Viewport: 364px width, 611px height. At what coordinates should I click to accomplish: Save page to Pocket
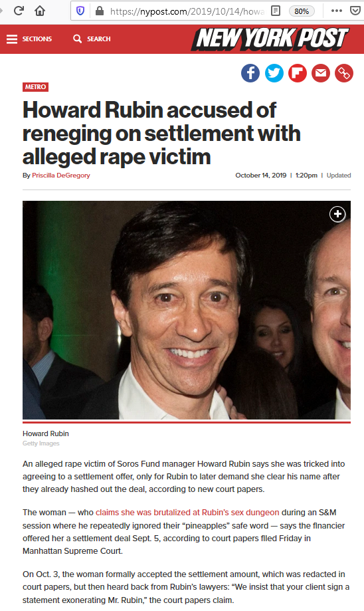pos(355,11)
